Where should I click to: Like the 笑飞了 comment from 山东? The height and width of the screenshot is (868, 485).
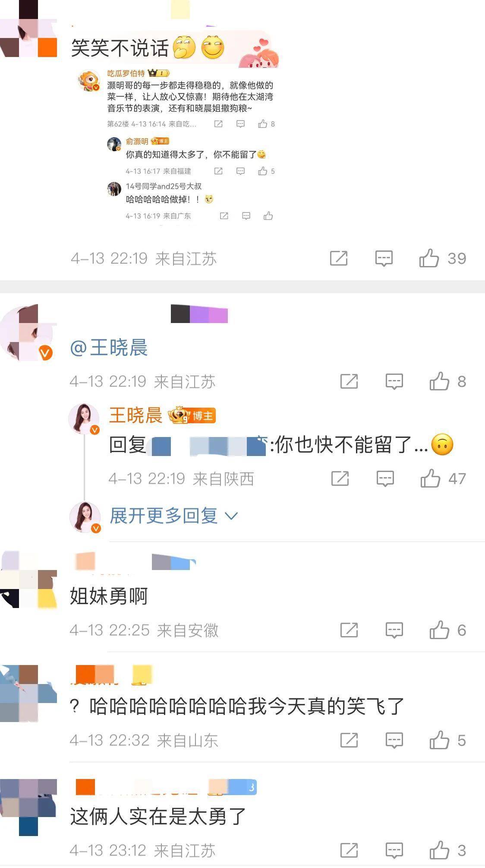(439, 740)
